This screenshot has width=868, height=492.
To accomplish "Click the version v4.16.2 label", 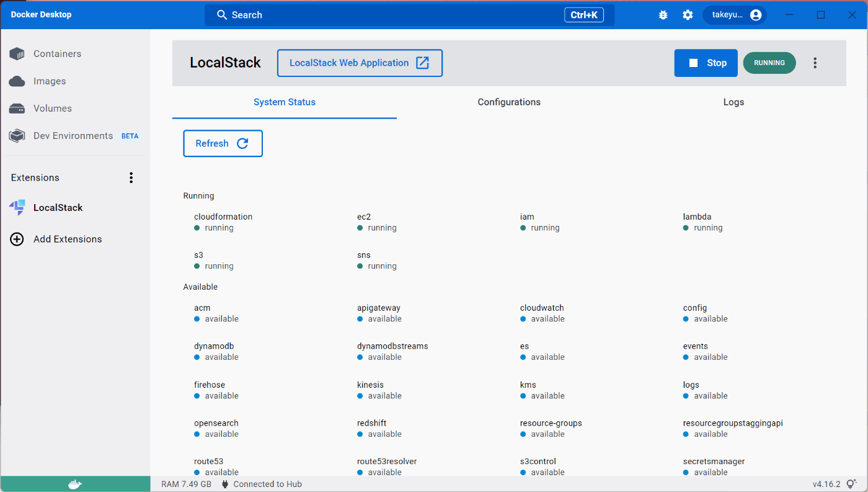I will 826,484.
